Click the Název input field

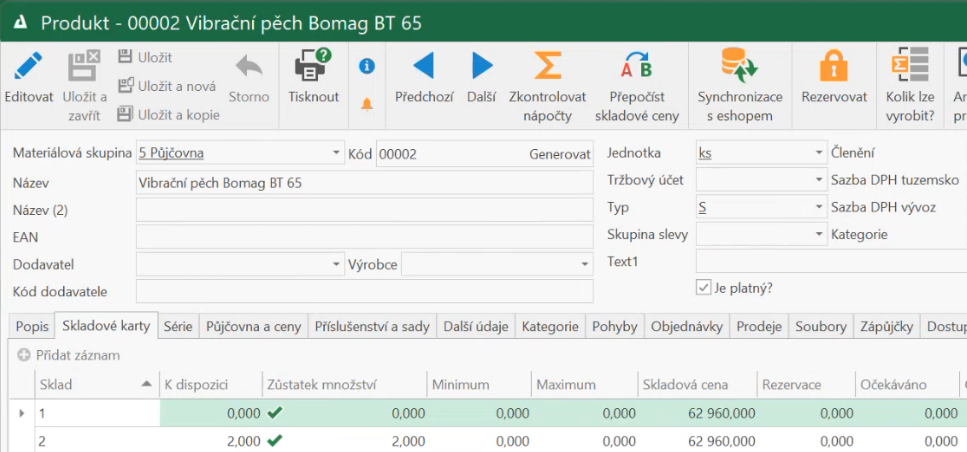tap(364, 183)
